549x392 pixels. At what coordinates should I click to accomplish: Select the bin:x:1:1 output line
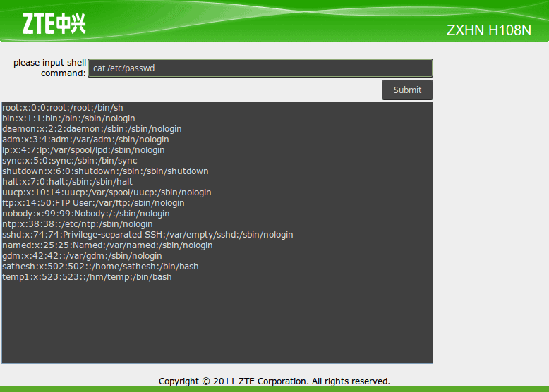pyautogui.click(x=68, y=118)
